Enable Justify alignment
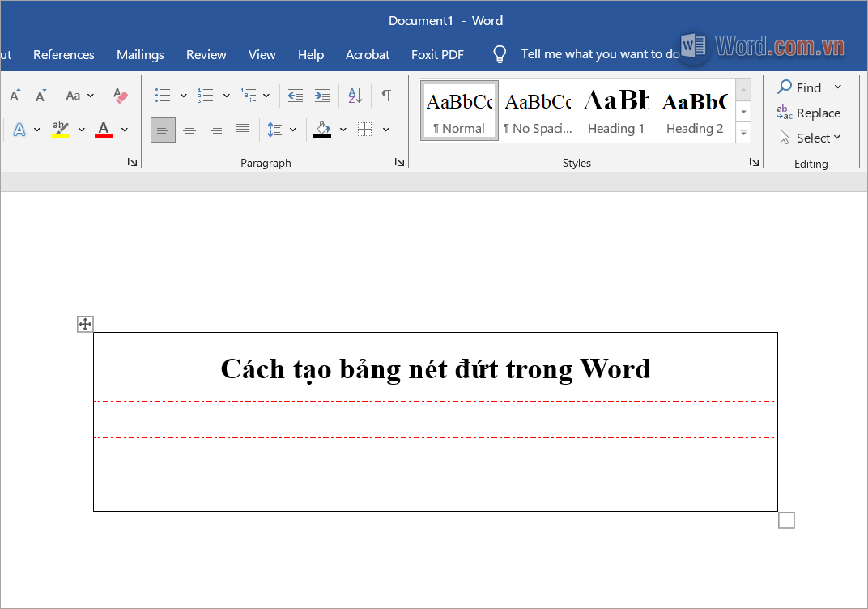The height and width of the screenshot is (609, 868). coord(242,129)
